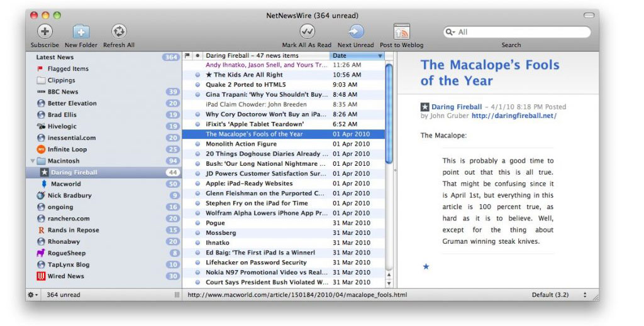
Task: Click the flag column header icon
Action: click(187, 55)
